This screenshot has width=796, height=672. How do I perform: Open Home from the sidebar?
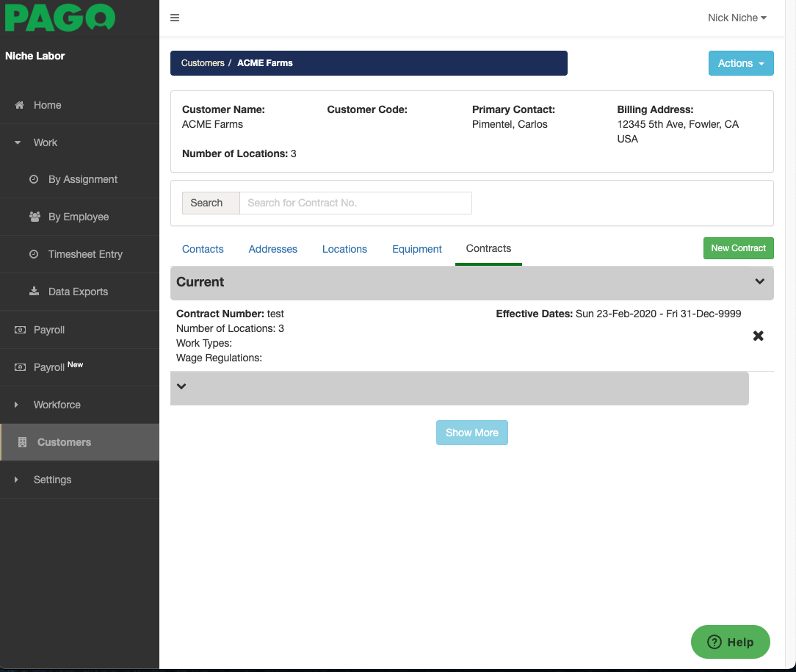click(47, 105)
